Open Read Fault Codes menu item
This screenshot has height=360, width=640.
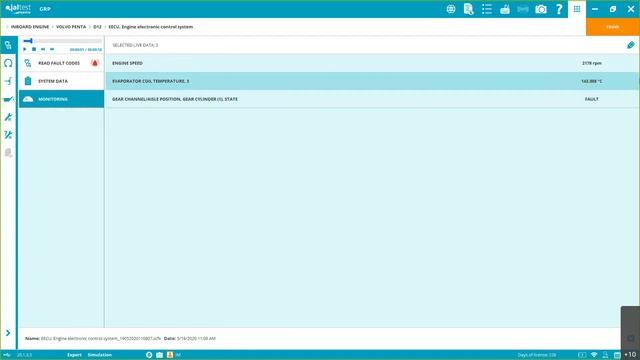tap(62, 63)
